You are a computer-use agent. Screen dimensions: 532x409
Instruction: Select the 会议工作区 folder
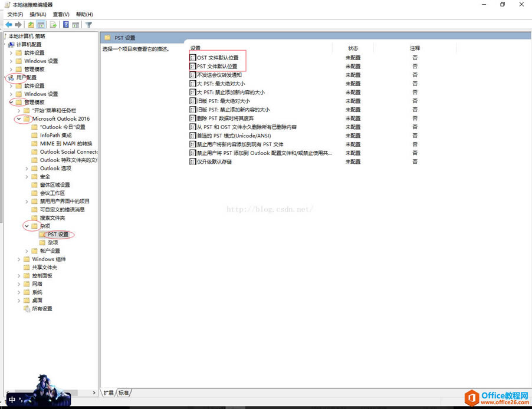click(52, 193)
